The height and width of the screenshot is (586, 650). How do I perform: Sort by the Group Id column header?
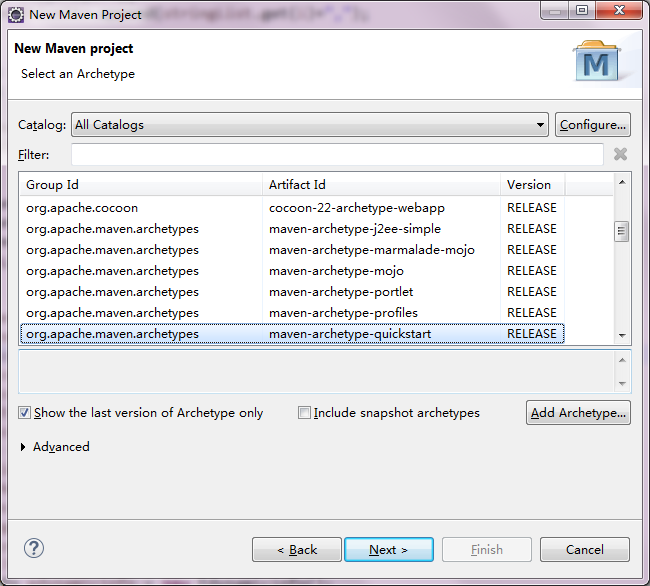coord(141,184)
